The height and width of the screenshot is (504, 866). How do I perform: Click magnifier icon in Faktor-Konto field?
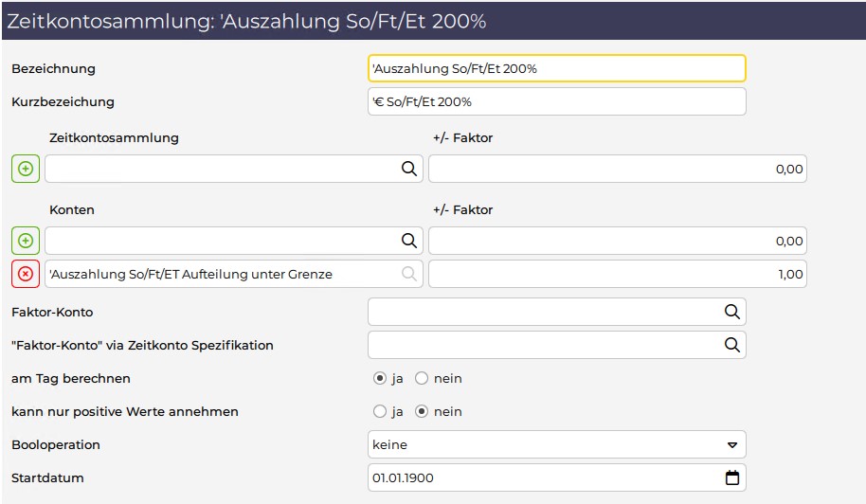click(731, 312)
